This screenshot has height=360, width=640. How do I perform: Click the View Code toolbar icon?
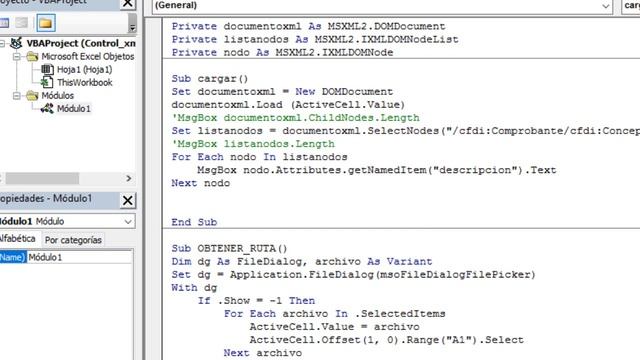[x=4, y=23]
